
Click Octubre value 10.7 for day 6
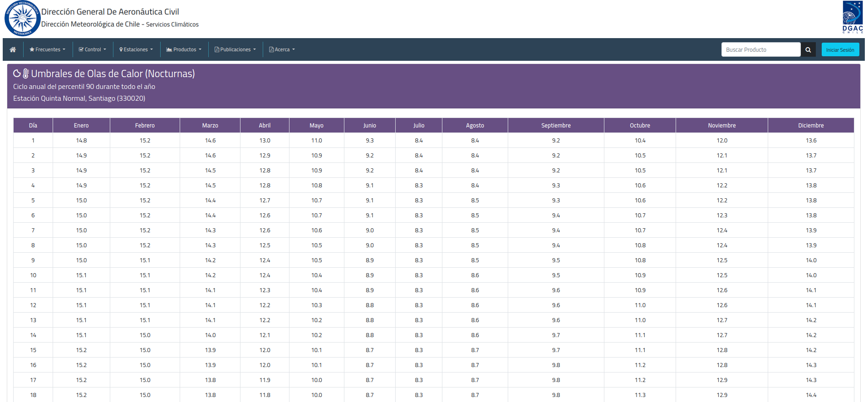pos(640,216)
